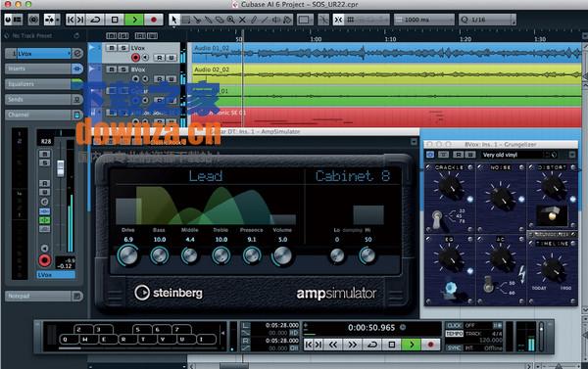Viewport: 588px width, 369px height.
Task: Toggle Monitor on LVox track
Action: [x=145, y=58]
